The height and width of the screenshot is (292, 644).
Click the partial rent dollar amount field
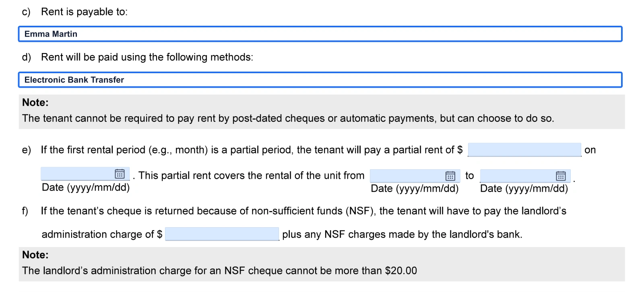[x=524, y=150]
